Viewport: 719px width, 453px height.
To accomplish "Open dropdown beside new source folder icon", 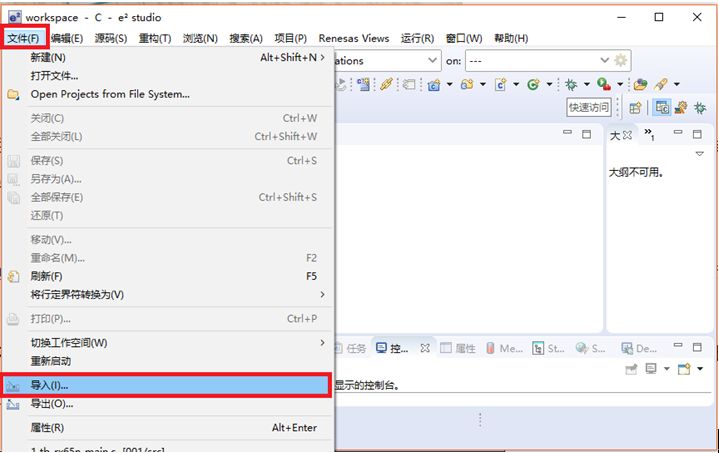I will click(x=482, y=84).
